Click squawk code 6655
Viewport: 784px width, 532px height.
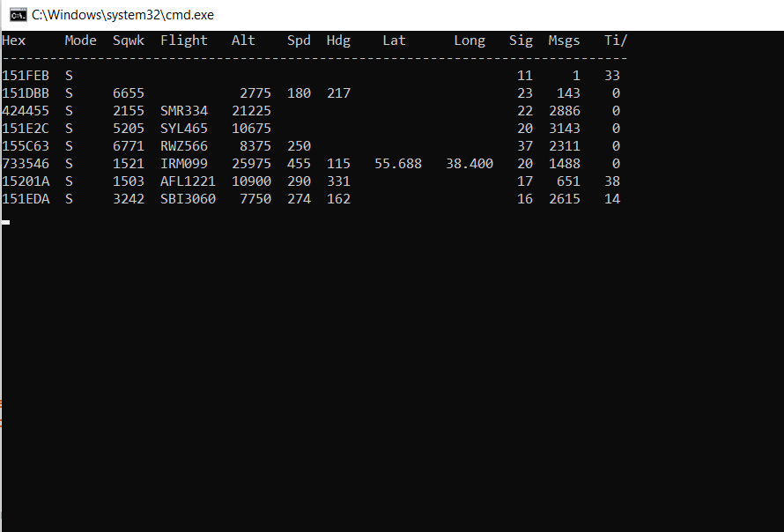129,93
